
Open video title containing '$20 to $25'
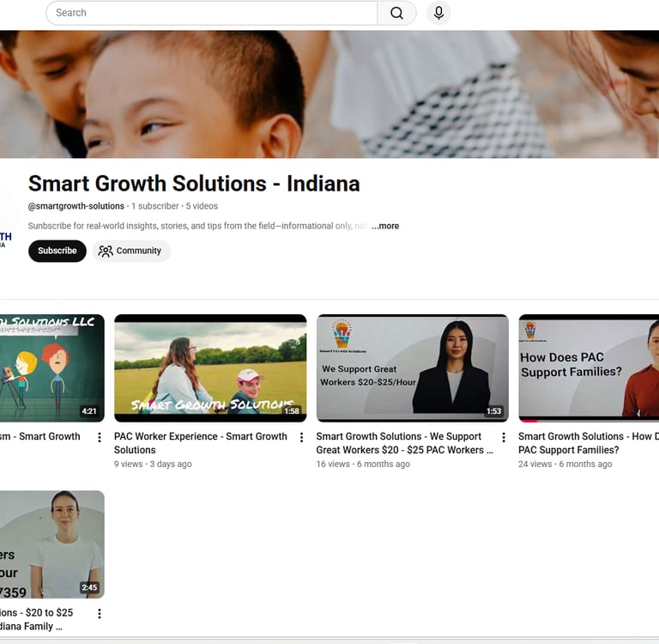pos(37,619)
